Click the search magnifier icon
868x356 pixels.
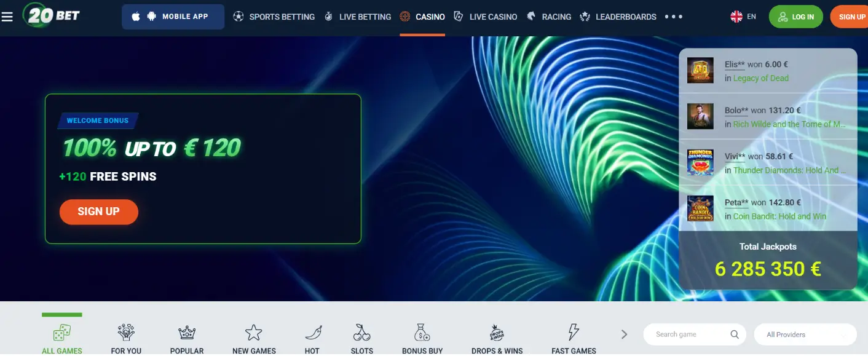(x=735, y=334)
